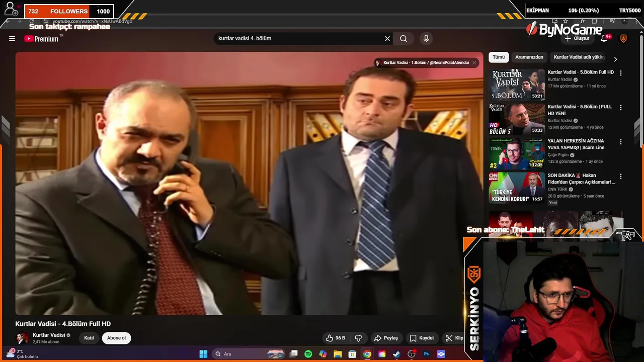The height and width of the screenshot is (362, 644).
Task: Open the CNN TÜRK 'TÜRKİYE KENDİNİ KORUR' thumbnail
Action: 517,188
